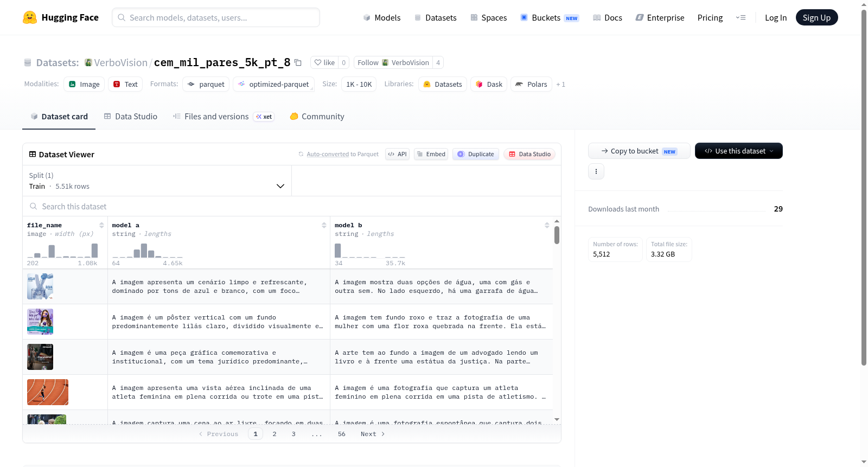Copy dataset name with the copy icon
This screenshot has height=467, width=868.
pyautogui.click(x=298, y=62)
